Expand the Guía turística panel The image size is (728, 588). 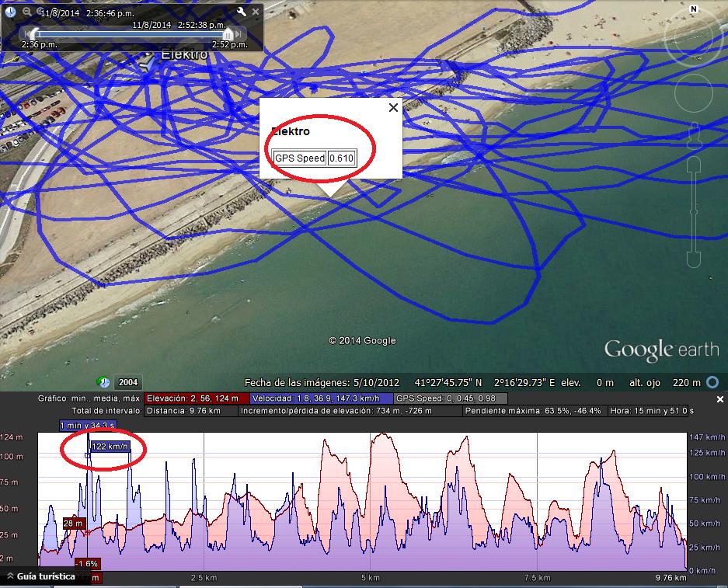click(x=11, y=576)
